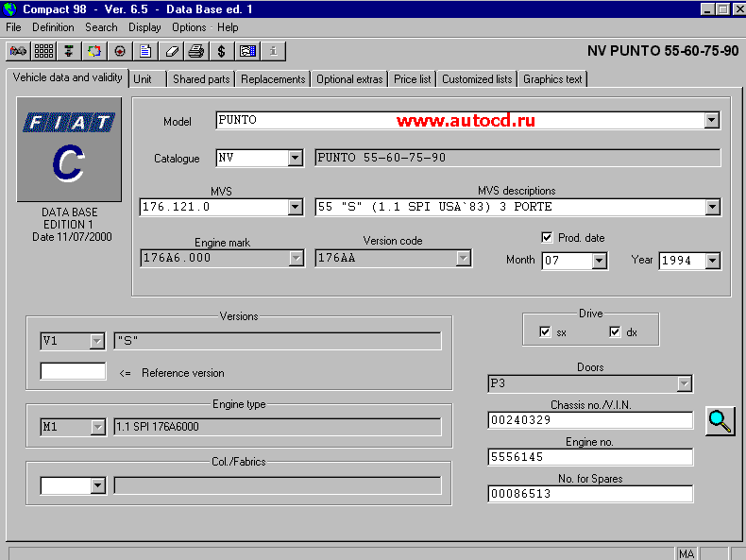Viewport: 746px width, 560px height.
Task: Click the FIAT C logo image
Action: (x=69, y=149)
